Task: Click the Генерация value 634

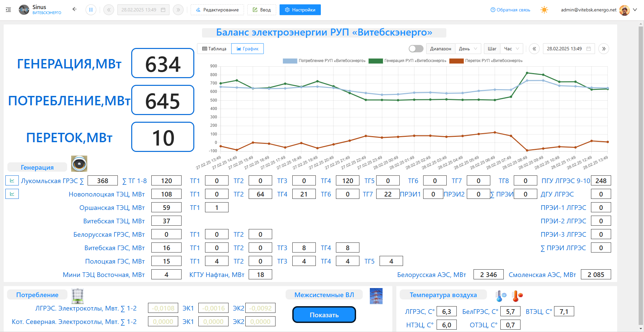Action: click(x=163, y=63)
